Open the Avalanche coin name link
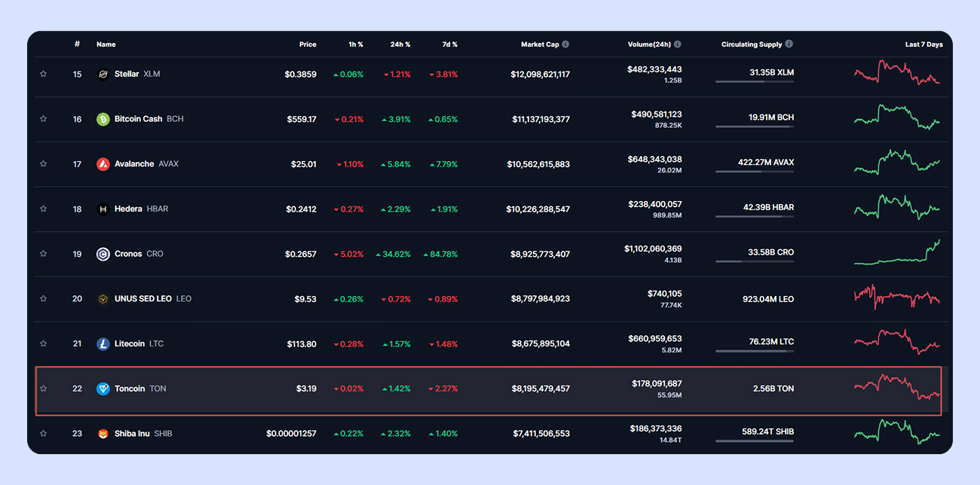Screen dimensions: 980x485 click(x=134, y=164)
